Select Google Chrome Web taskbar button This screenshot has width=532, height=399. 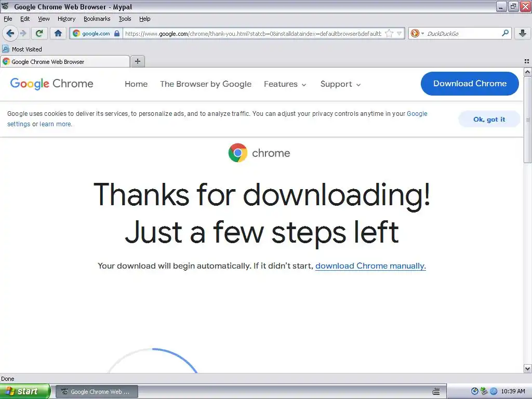pos(97,392)
